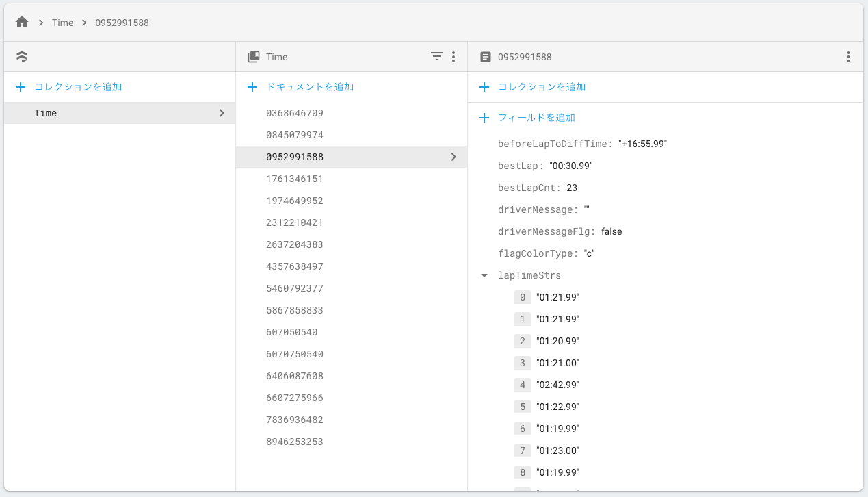Image resolution: width=868 pixels, height=497 pixels.
Task: Click the collection icon next to Time
Action: point(254,56)
